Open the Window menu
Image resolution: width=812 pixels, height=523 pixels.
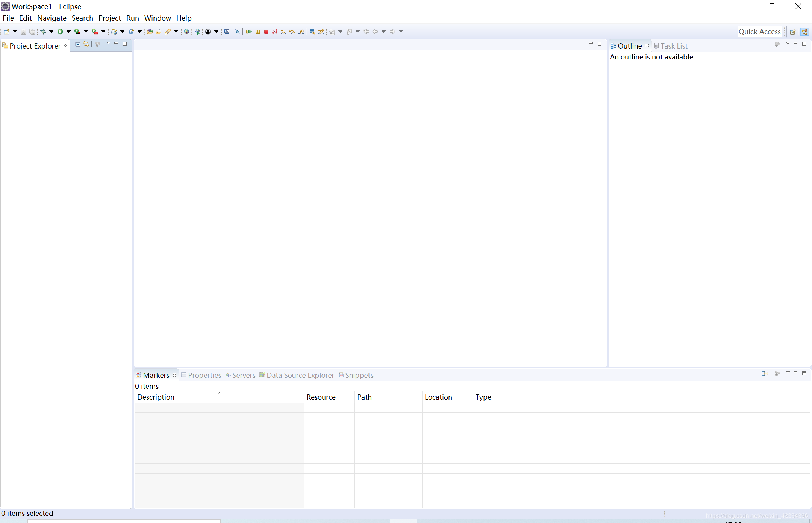(x=158, y=18)
